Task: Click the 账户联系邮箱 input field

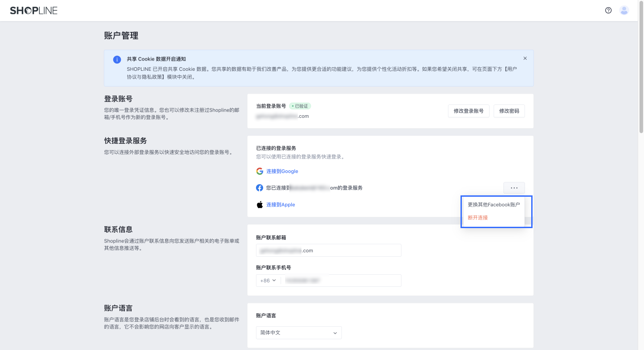Action: point(328,250)
